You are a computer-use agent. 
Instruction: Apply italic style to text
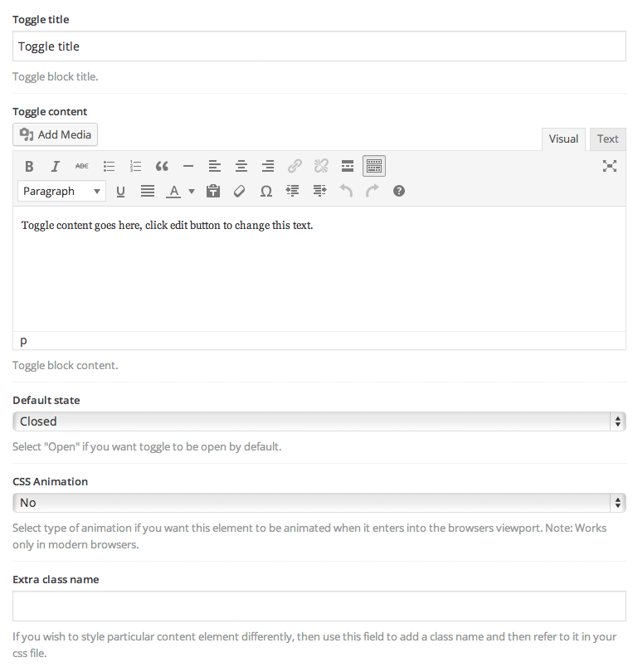tap(56, 166)
